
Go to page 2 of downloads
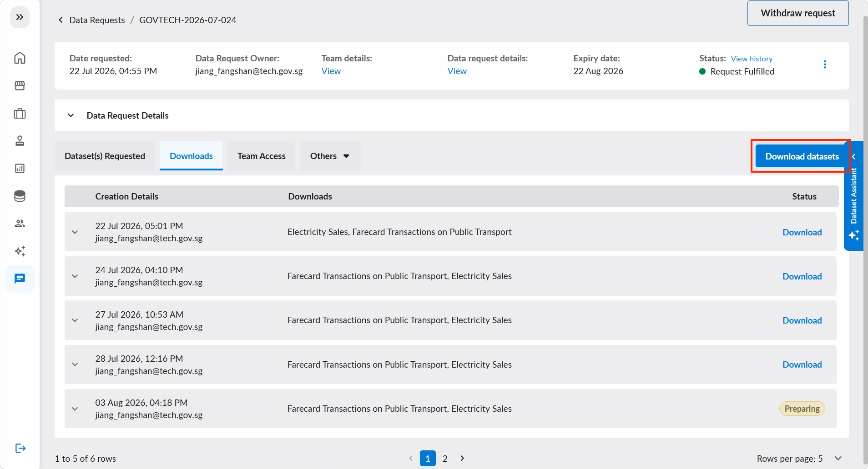click(445, 458)
